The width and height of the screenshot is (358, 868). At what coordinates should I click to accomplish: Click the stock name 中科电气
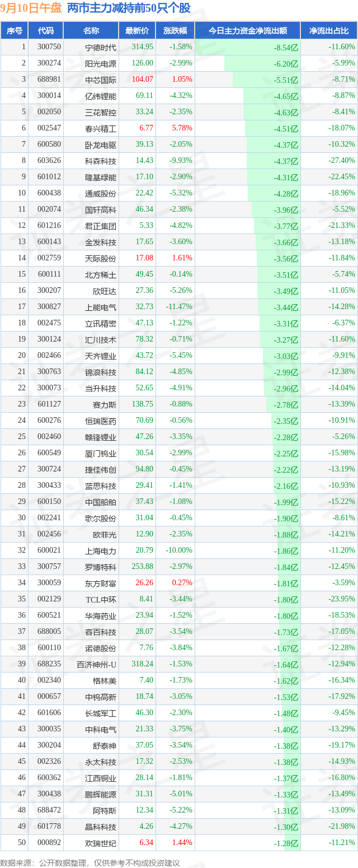tap(101, 730)
